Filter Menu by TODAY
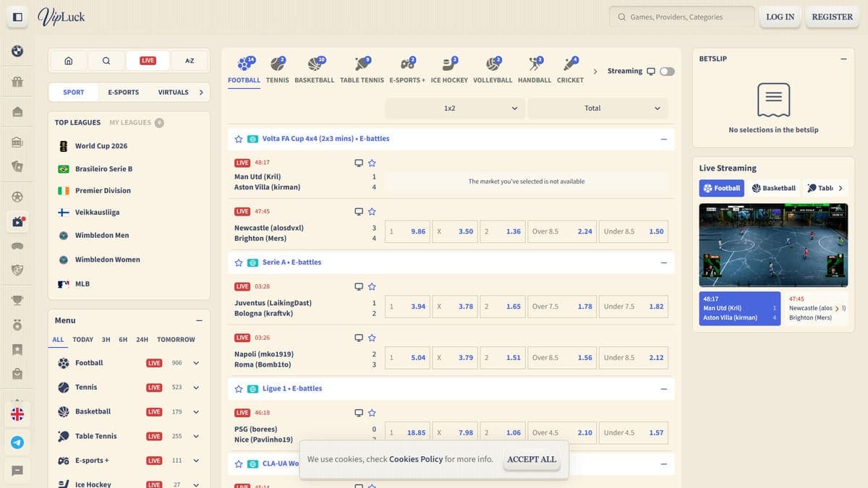The width and height of the screenshot is (868, 488). click(x=82, y=340)
